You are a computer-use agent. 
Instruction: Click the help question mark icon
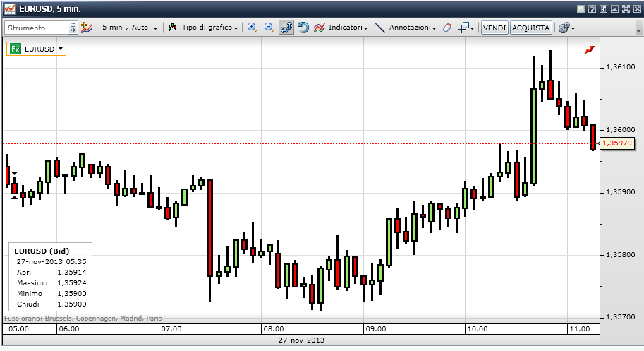point(593,8)
